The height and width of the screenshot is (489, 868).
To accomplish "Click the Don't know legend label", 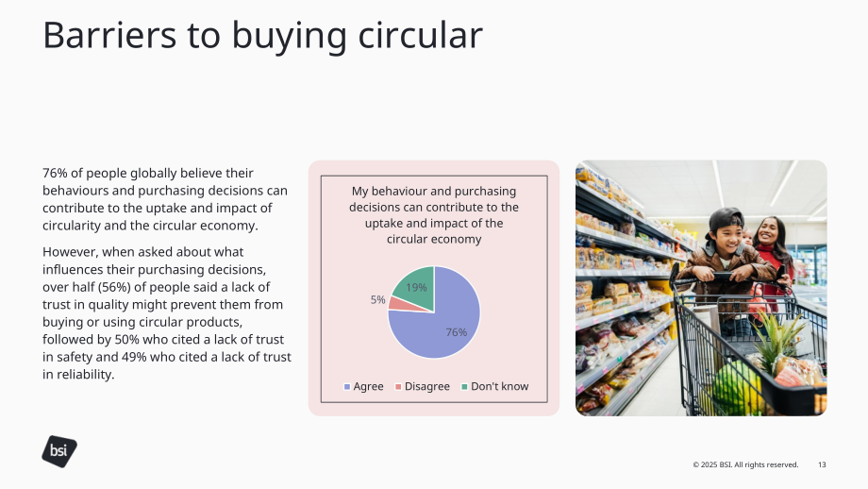I will point(499,386).
